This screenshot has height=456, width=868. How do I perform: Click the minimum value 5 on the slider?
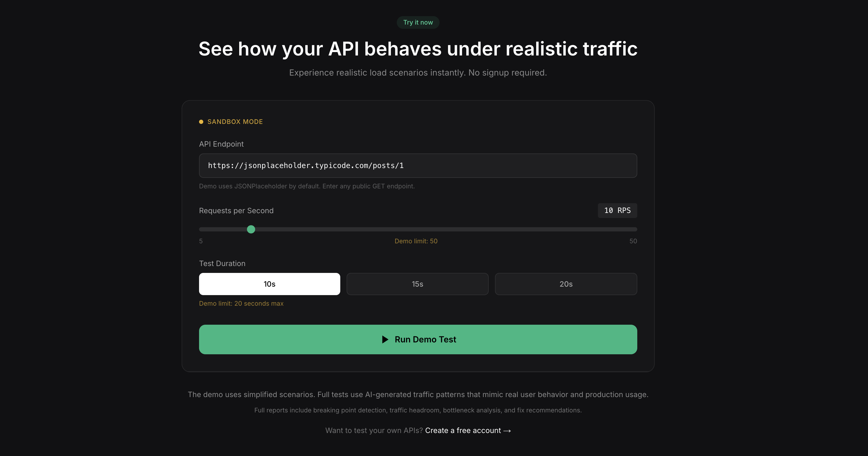[x=201, y=241]
